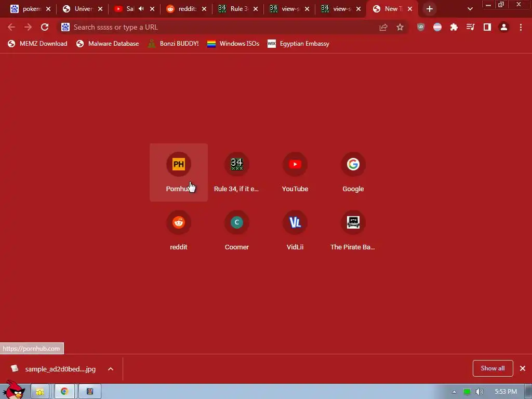Open The Pirate Bay shortcut tile
532x399 pixels.
353,231
